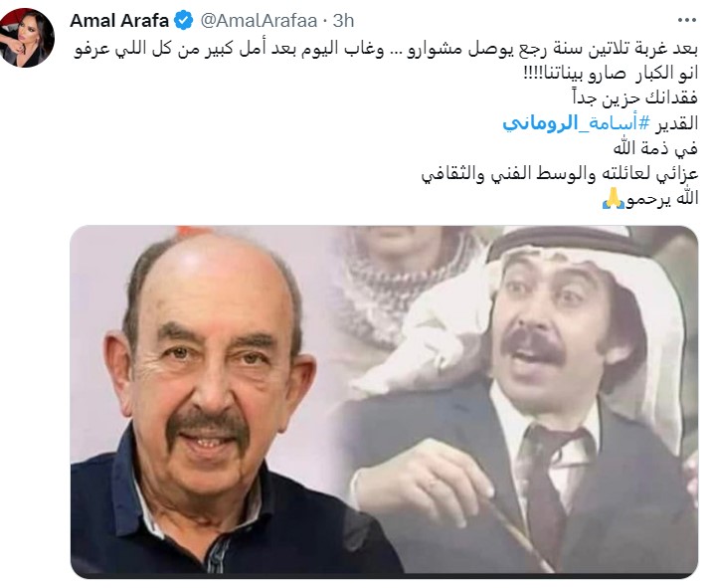
Task: Click the line في ذمة الله
Action: pos(655,148)
